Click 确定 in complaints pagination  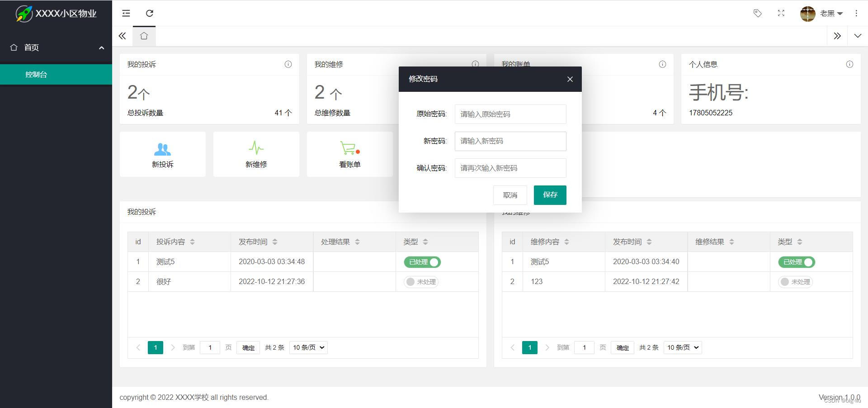(248, 347)
